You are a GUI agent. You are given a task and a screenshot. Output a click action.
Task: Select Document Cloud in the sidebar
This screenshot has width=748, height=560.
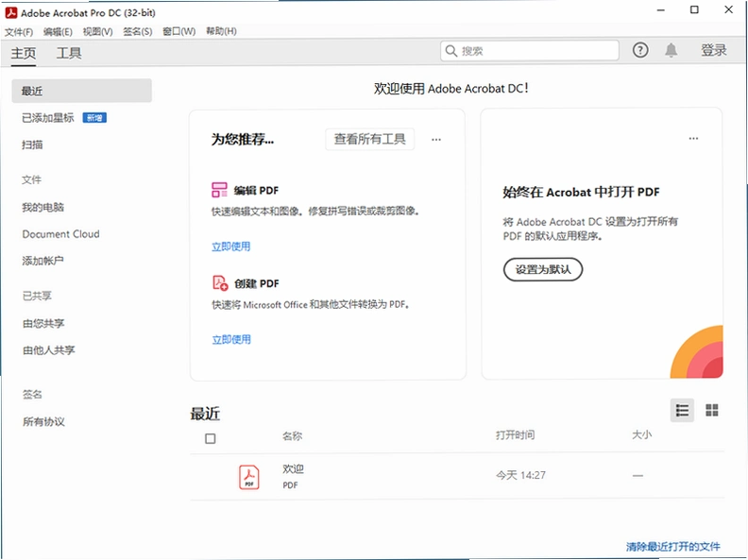[x=60, y=234]
